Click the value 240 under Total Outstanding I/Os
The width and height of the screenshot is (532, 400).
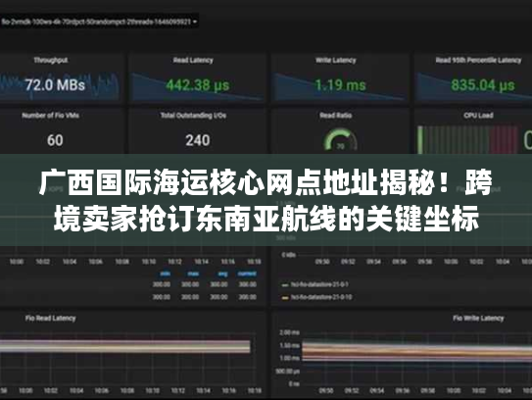click(198, 140)
